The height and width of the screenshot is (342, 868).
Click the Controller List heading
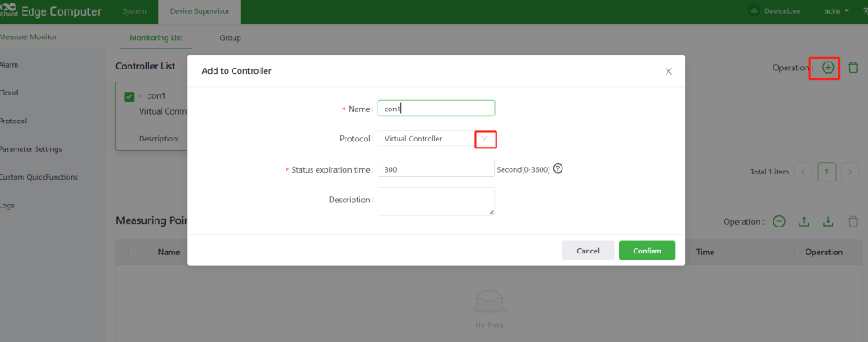click(146, 66)
